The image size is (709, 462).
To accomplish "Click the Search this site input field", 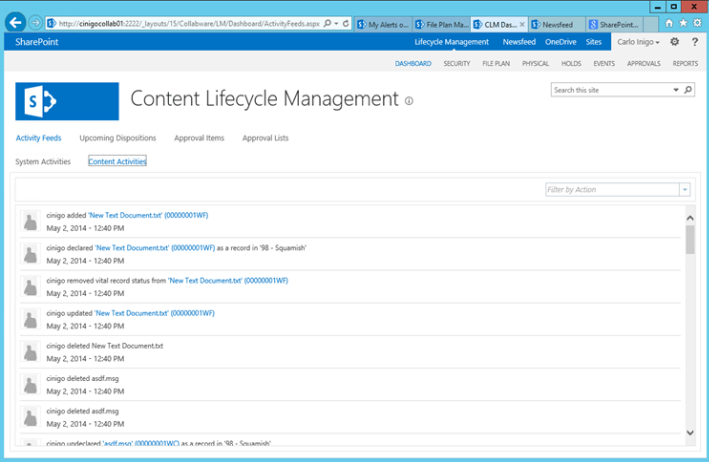I will coord(610,90).
